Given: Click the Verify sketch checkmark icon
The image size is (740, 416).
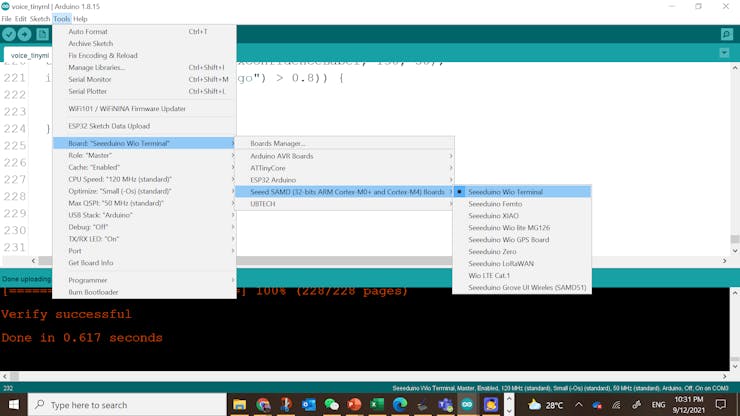Looking at the screenshot, I should pyautogui.click(x=9, y=34).
